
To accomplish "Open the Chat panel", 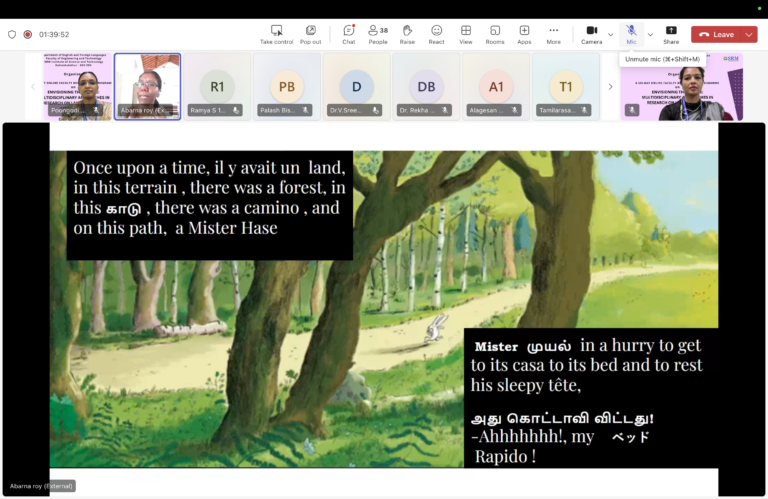I will 348,34.
